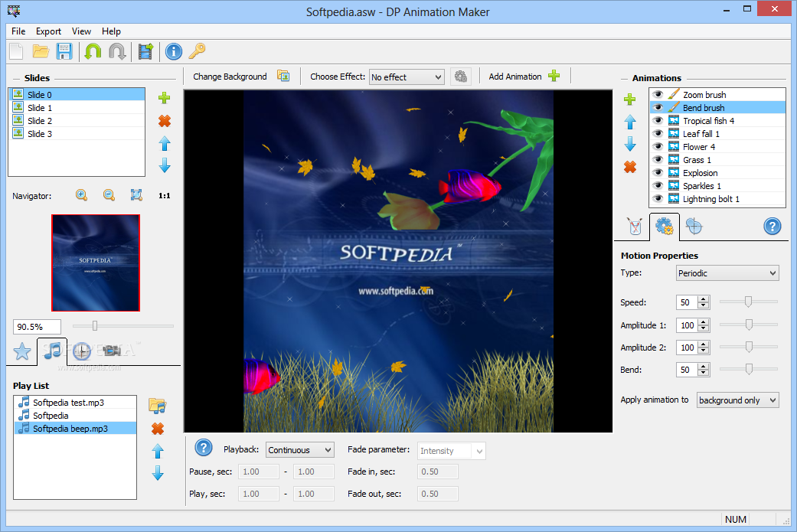Move selected animation down in list
The image size is (797, 532).
tap(630, 145)
